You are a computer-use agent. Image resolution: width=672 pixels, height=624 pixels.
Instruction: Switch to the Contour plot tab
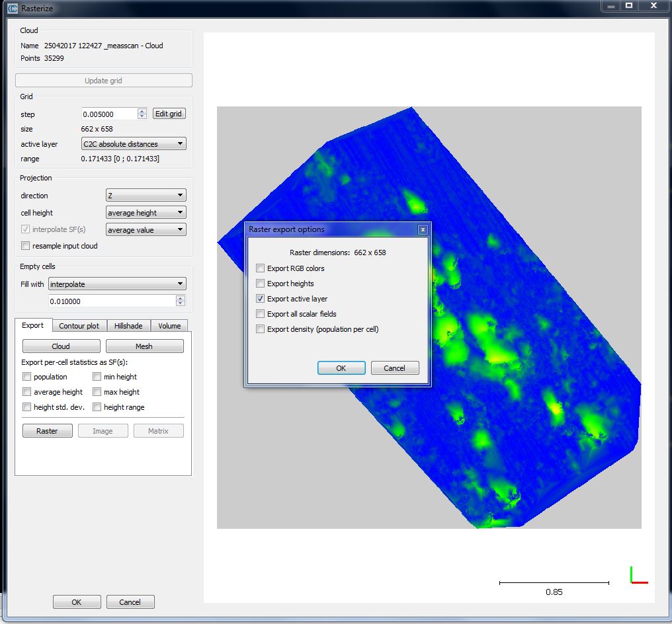pyautogui.click(x=79, y=326)
